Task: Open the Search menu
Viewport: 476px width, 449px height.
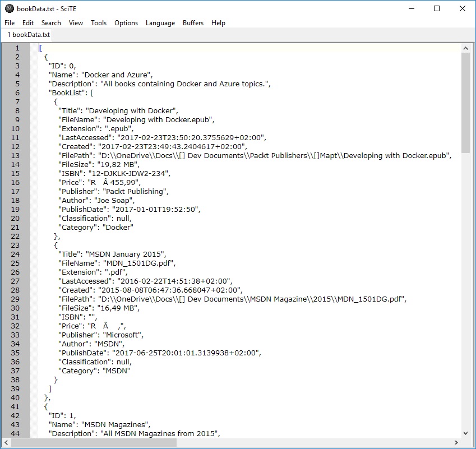Action: tap(51, 23)
